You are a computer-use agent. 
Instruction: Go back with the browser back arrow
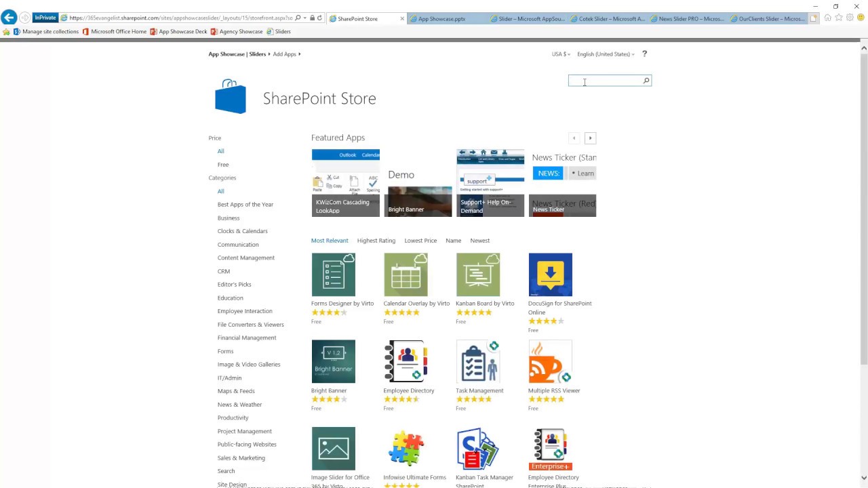(9, 18)
